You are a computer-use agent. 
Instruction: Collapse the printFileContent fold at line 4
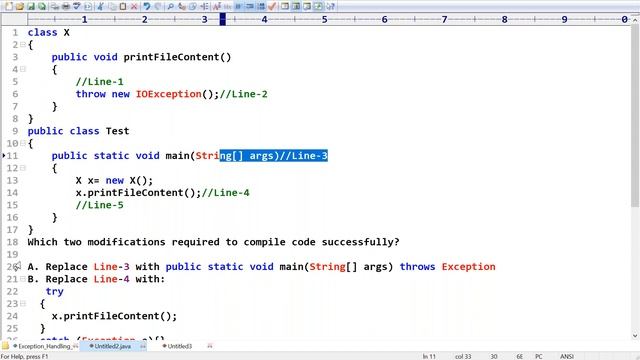point(23,69)
